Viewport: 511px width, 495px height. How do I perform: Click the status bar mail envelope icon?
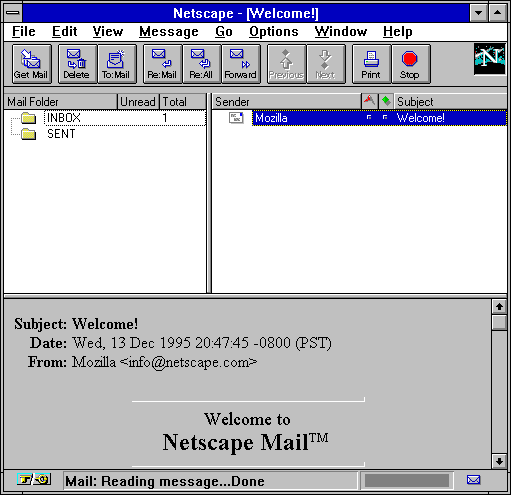(x=473, y=480)
